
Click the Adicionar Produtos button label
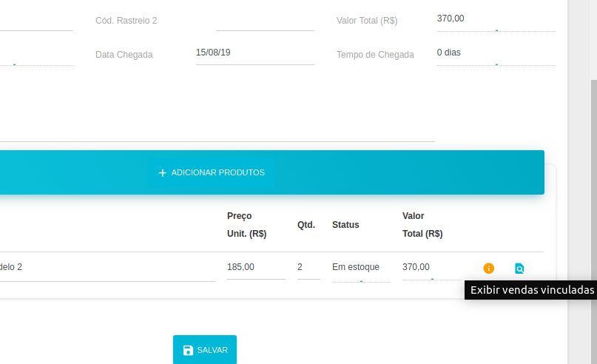pos(217,172)
